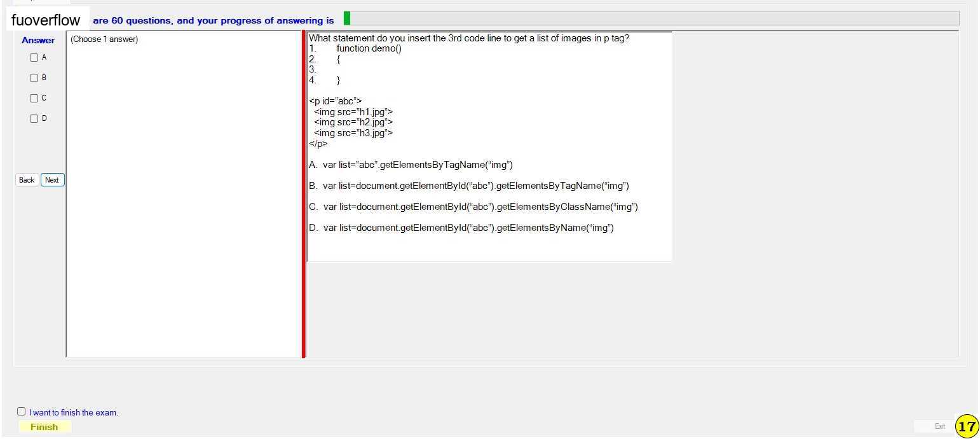Click the Finish button
This screenshot has width=980, height=439.
[x=44, y=427]
